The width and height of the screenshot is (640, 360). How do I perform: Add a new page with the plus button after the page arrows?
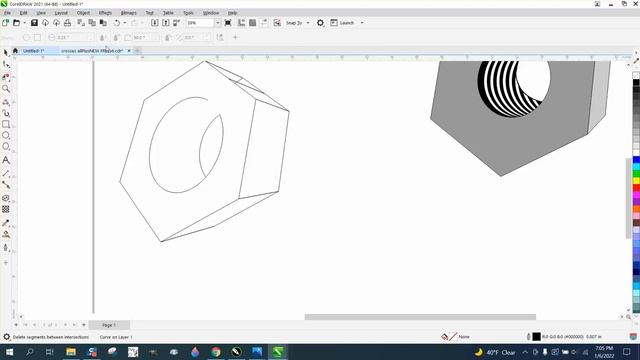pyautogui.click(x=84, y=325)
